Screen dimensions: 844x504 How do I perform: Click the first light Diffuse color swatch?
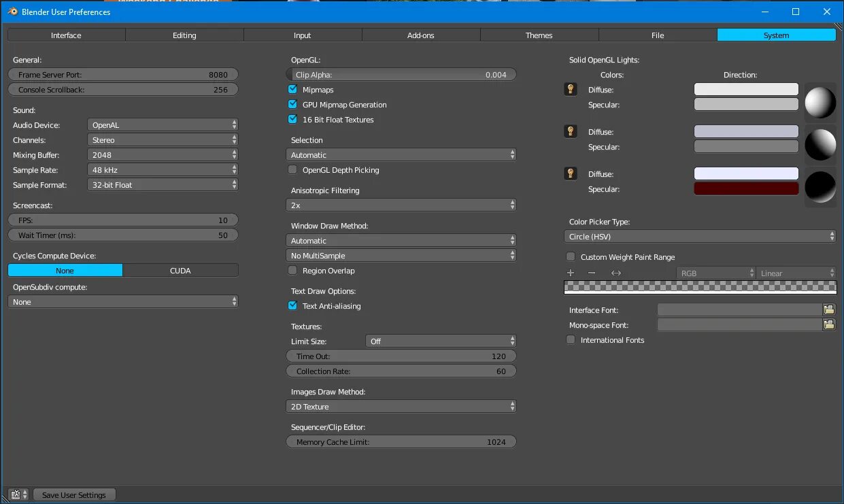[x=746, y=89]
